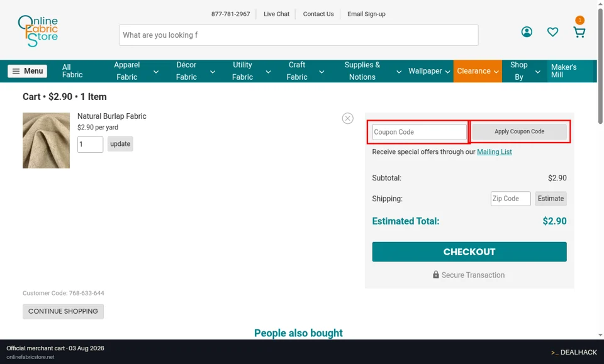Click the Subtotal $2.90 value
The width and height of the screenshot is (604, 364).
tap(557, 178)
